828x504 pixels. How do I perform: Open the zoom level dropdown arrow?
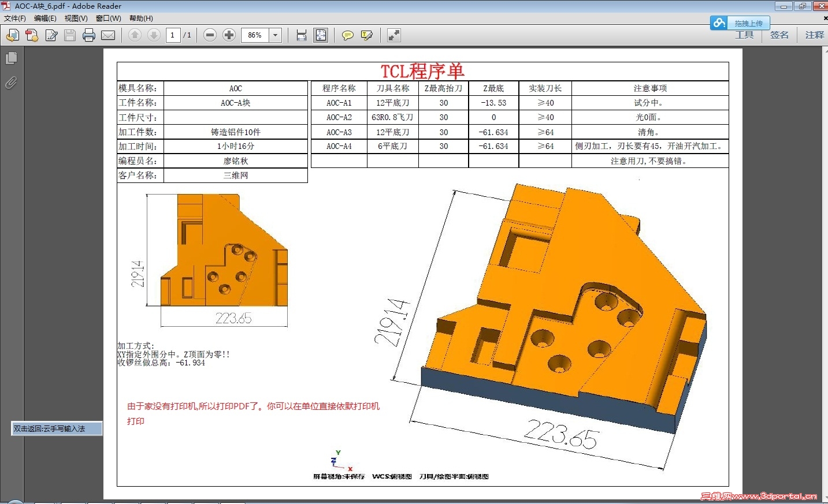click(x=276, y=35)
